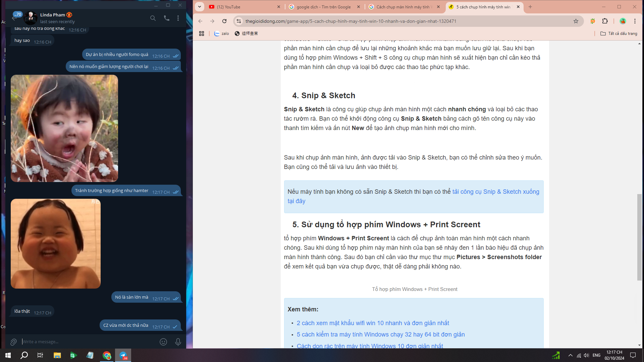The width and height of the screenshot is (644, 362).
Task: Click heading 5. Sử dụng tổ hợp phím
Action: 386,225
